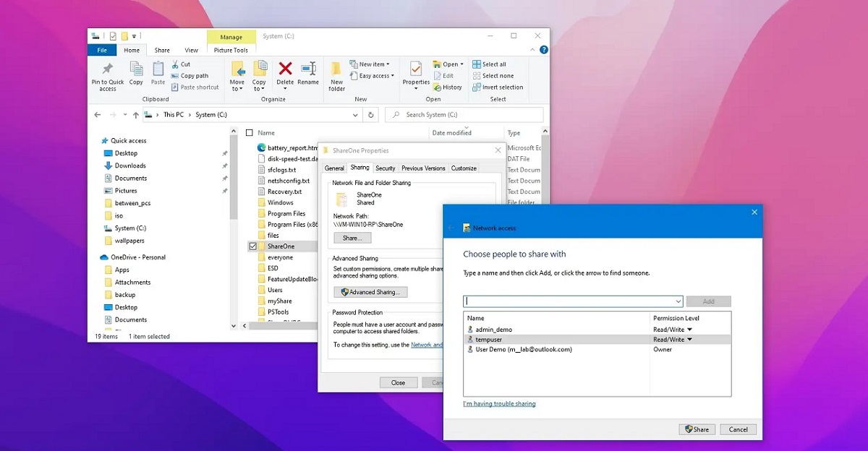The image size is (868, 451).
Task: Click the Share... button in ShareOne Properties
Action: click(x=352, y=238)
